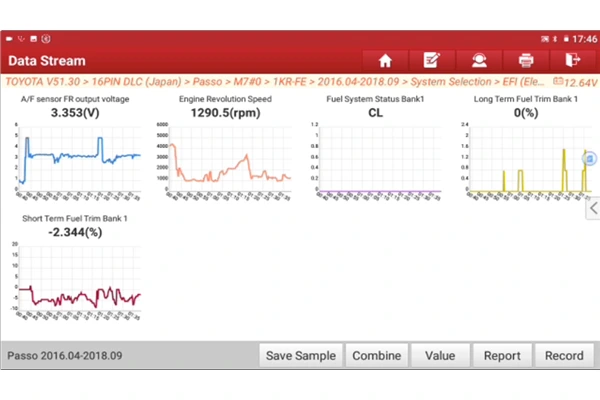The height and width of the screenshot is (400, 600).
Task: Click the TOYOTA V51.30 breadcrumb path
Action: click(274, 82)
